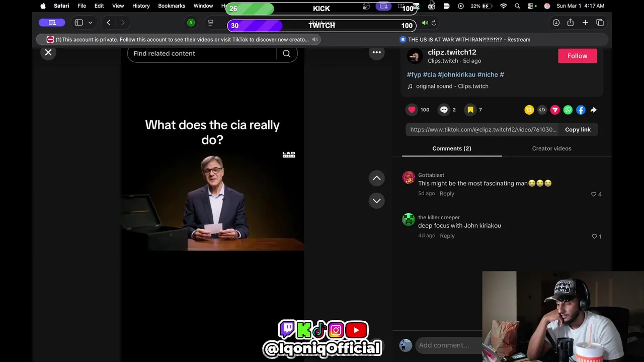Open the Window menu
The image size is (644, 362).
[203, 6]
